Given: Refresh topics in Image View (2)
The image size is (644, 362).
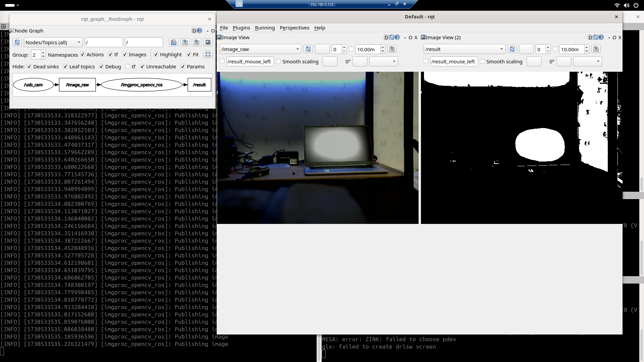Looking at the screenshot, I should (x=512, y=49).
